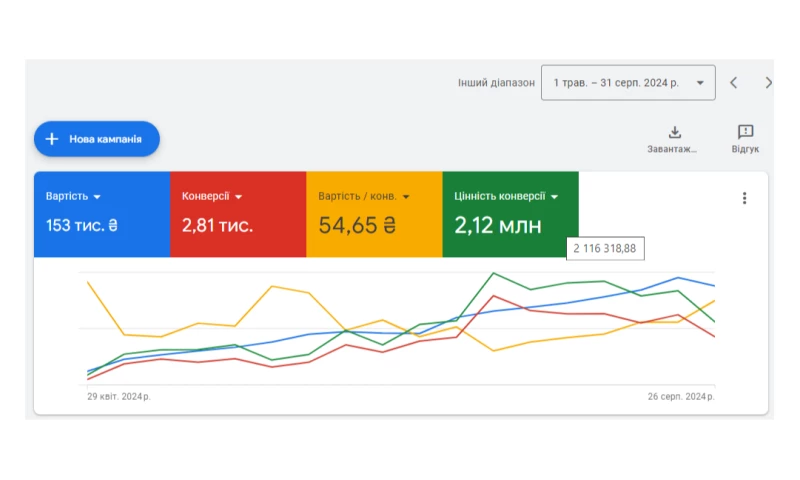Image resolution: width=800 pixels, height=480 pixels.
Task: Open the Відгук feedback icon
Action: pos(745,132)
